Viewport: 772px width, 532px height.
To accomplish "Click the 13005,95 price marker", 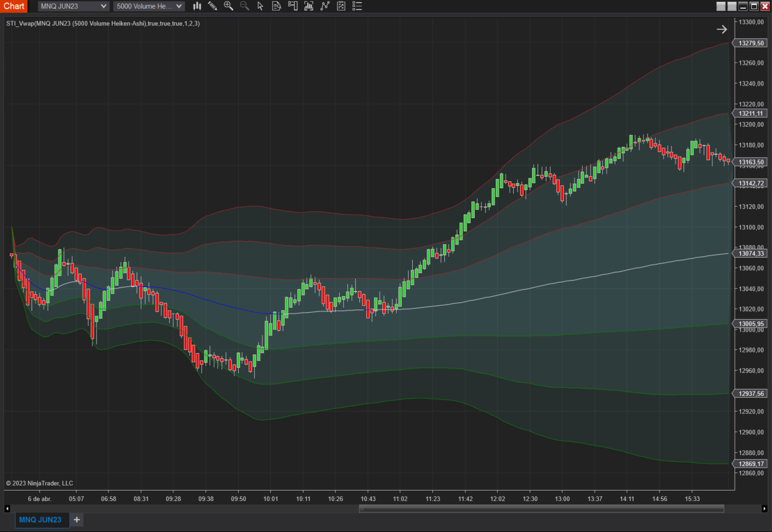I will pyautogui.click(x=751, y=324).
